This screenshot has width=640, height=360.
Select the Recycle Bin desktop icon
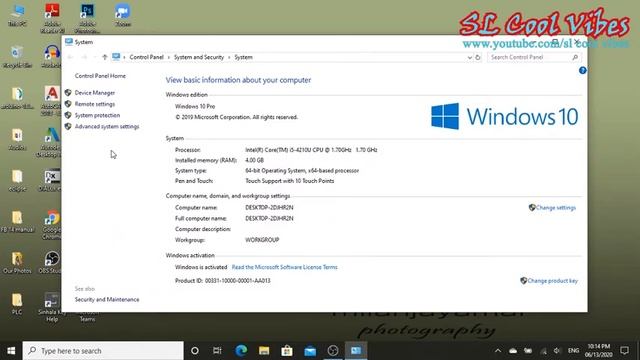pyautogui.click(x=17, y=56)
